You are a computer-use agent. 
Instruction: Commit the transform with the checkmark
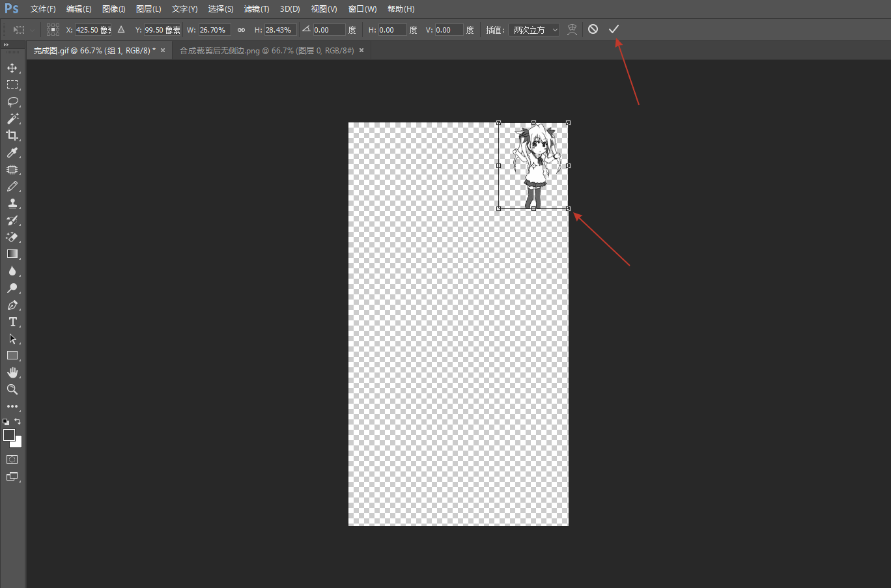tap(614, 29)
